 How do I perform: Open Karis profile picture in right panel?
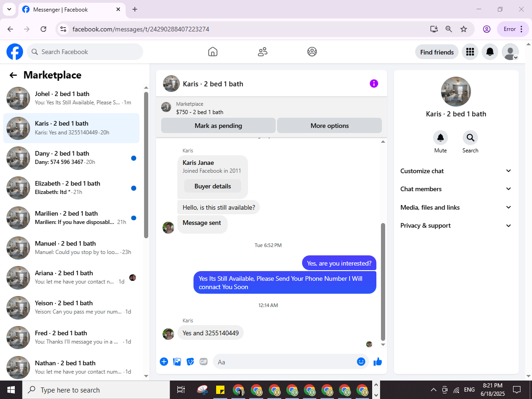click(x=456, y=91)
